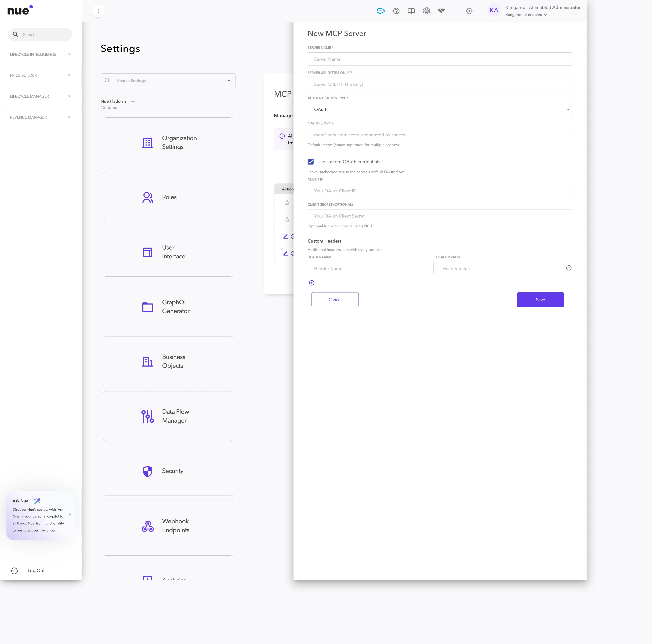Screen dimensions: 652x644
Task: Expand the Ask Nue panel arrow
Action: 70,515
